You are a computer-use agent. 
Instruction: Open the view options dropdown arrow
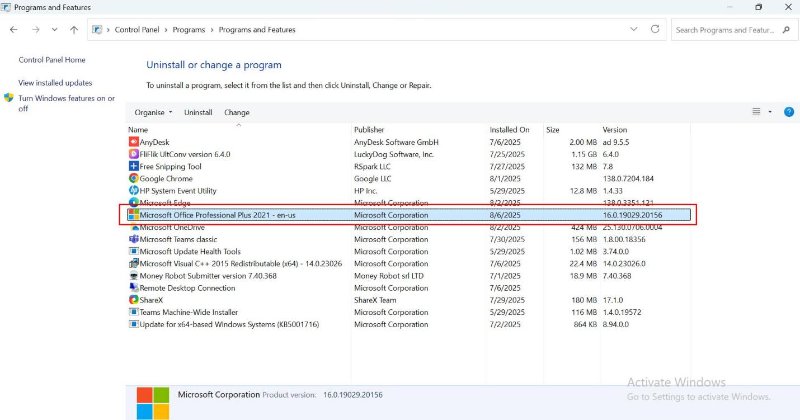point(770,112)
